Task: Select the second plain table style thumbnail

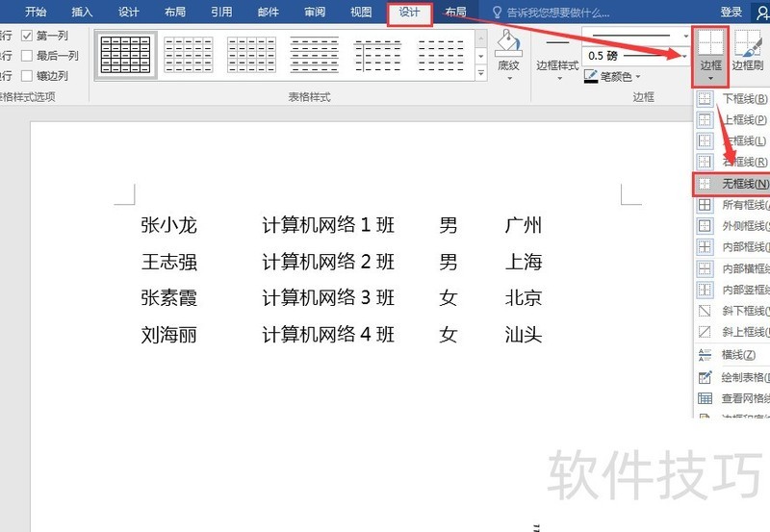Action: 189,55
